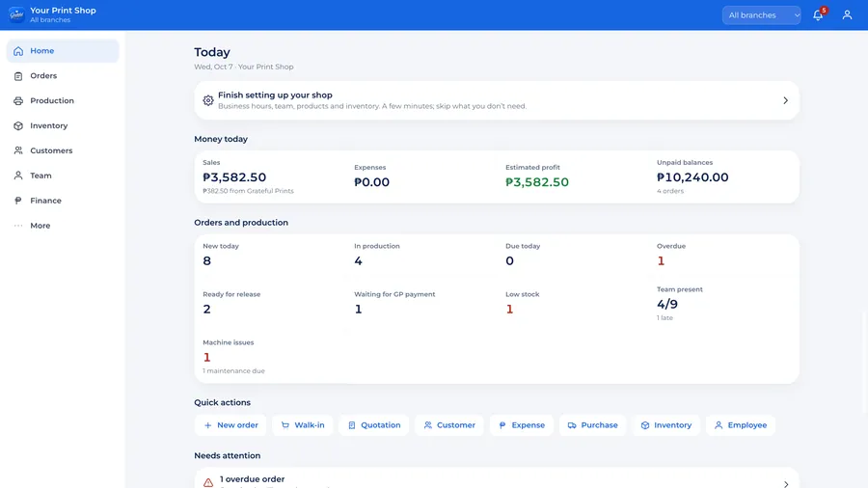Click the warning triangle on overdue order
Image resolution: width=868 pixels, height=488 pixels.
coord(208,482)
